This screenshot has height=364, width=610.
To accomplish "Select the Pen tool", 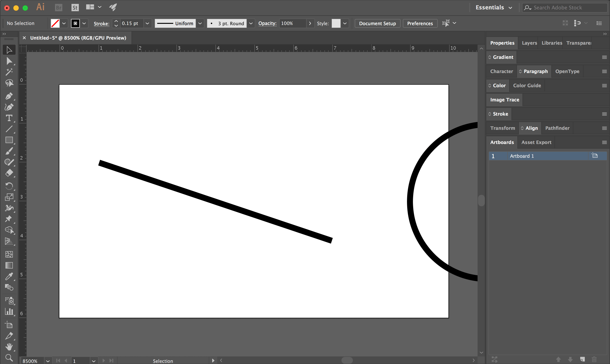I will pyautogui.click(x=9, y=96).
